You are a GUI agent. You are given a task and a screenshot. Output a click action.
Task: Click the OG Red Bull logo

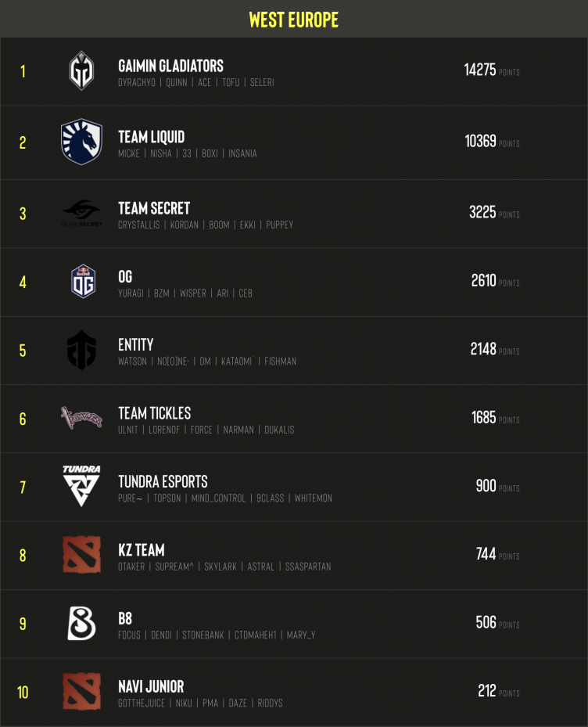pyautogui.click(x=82, y=282)
